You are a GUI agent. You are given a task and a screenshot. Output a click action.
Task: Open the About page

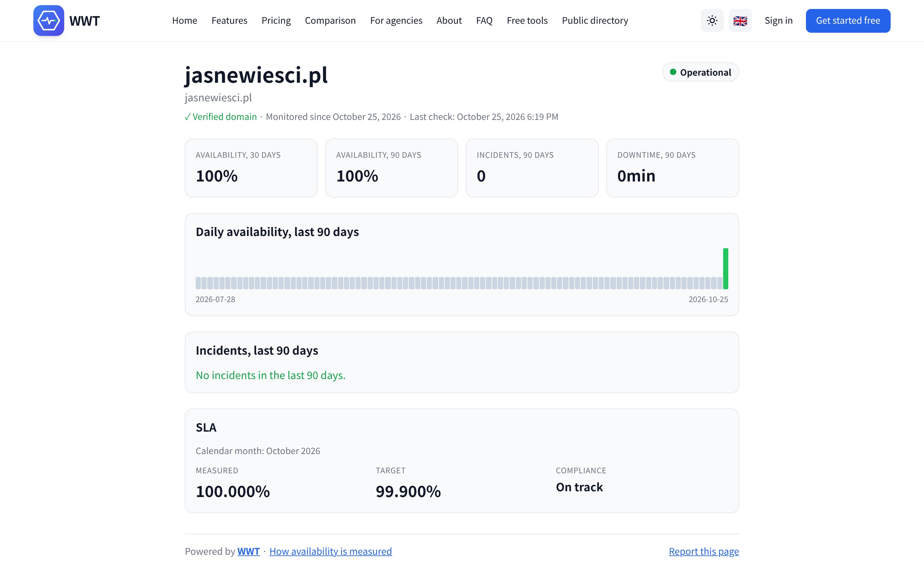click(449, 21)
